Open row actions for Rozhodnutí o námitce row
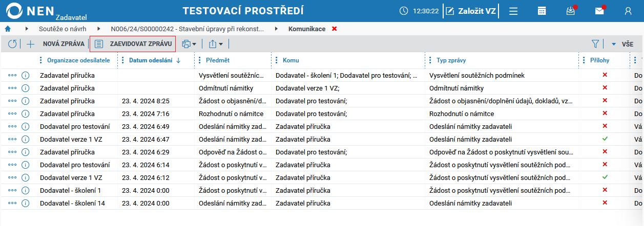This screenshot has width=644, height=226. point(12,114)
